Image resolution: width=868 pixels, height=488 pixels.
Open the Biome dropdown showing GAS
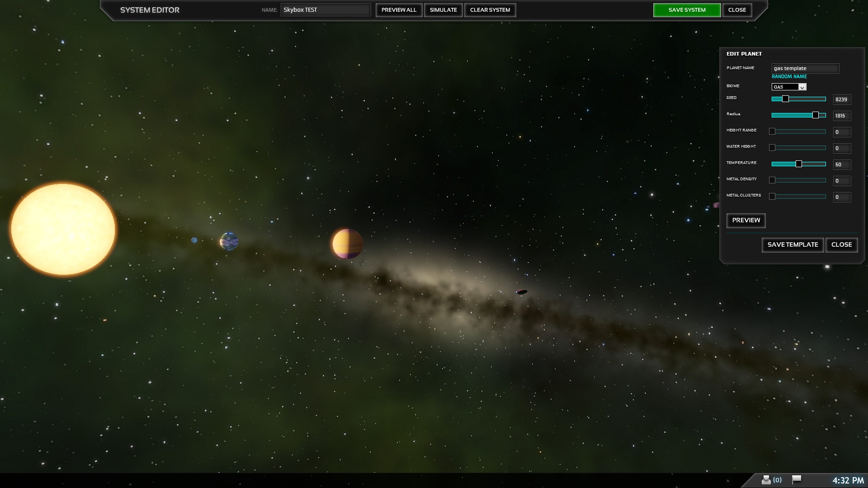click(788, 87)
